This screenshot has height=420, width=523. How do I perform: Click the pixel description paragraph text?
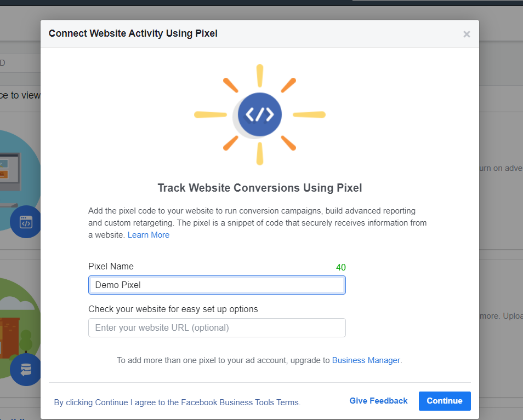[257, 223]
